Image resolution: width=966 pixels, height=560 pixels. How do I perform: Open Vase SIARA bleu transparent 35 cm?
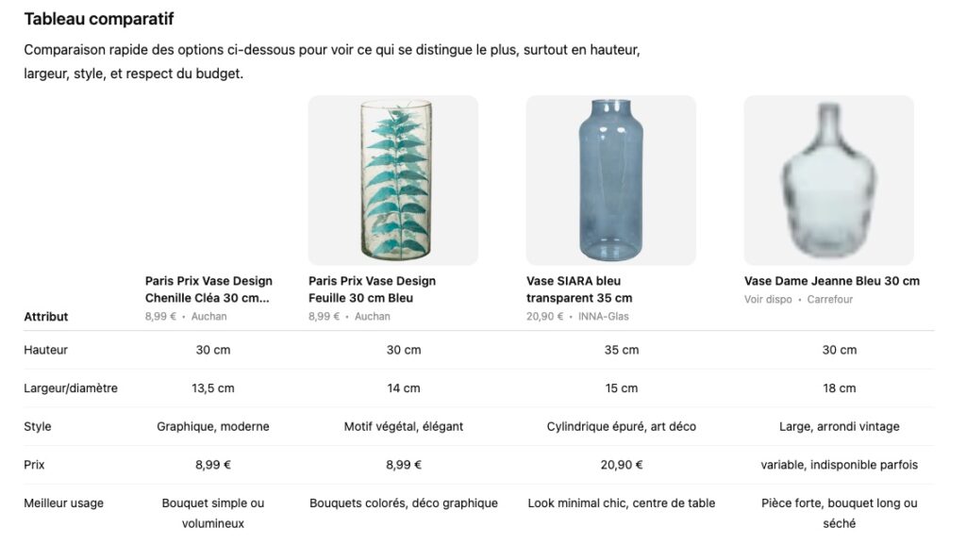pyautogui.click(x=579, y=289)
